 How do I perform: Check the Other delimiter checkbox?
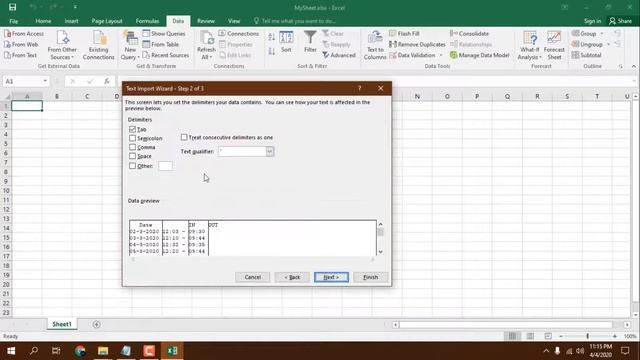click(x=132, y=166)
